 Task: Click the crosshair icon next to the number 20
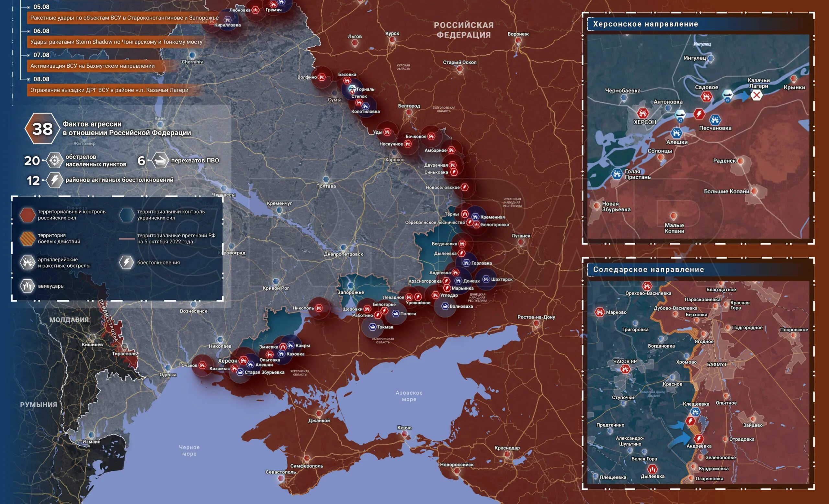54,160
